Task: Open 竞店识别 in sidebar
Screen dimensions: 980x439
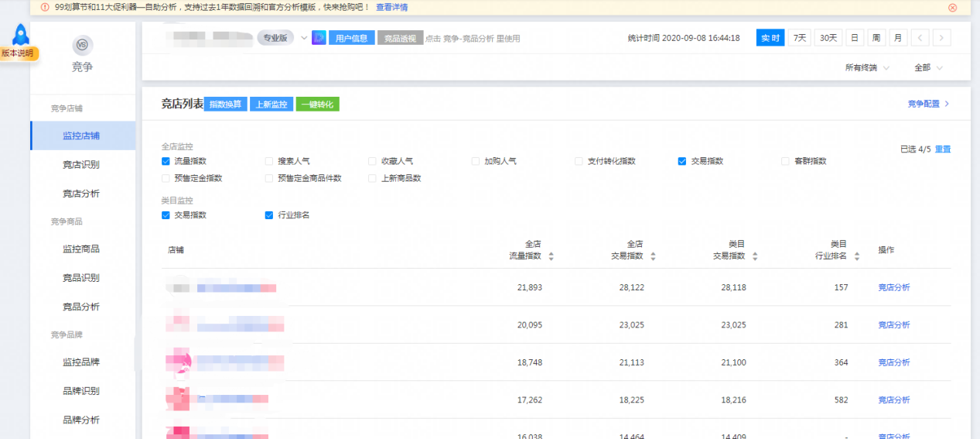Action: 82,164
